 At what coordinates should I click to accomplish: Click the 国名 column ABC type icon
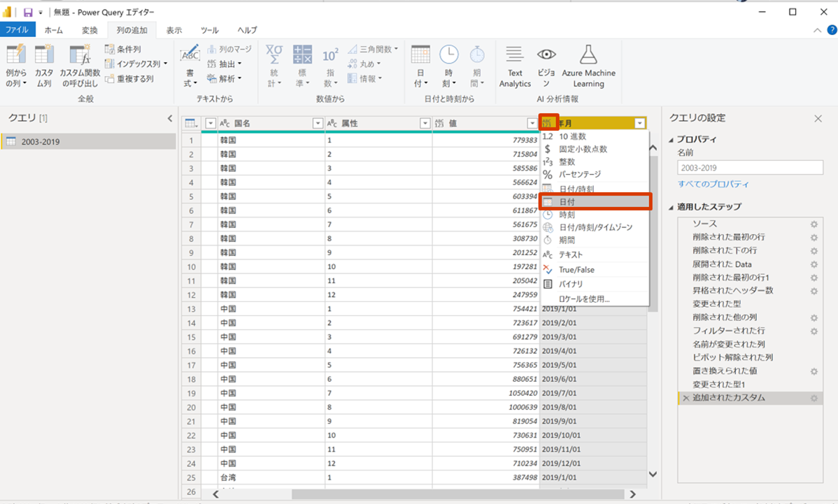[x=225, y=123]
